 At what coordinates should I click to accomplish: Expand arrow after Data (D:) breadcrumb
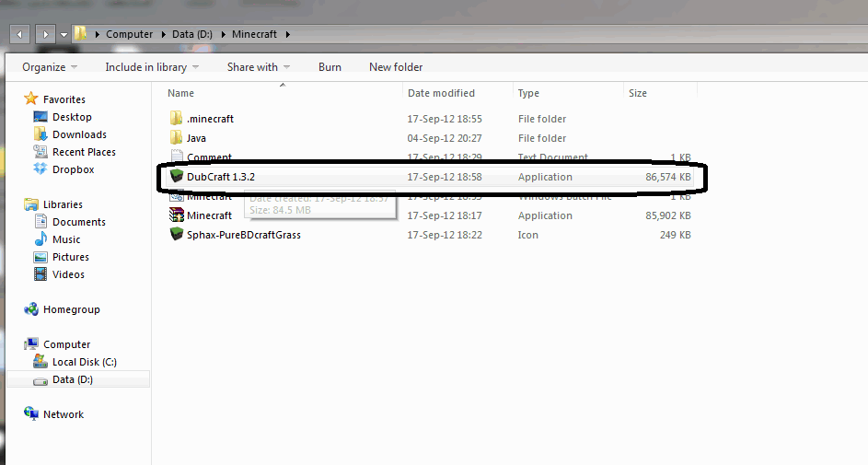click(x=223, y=34)
